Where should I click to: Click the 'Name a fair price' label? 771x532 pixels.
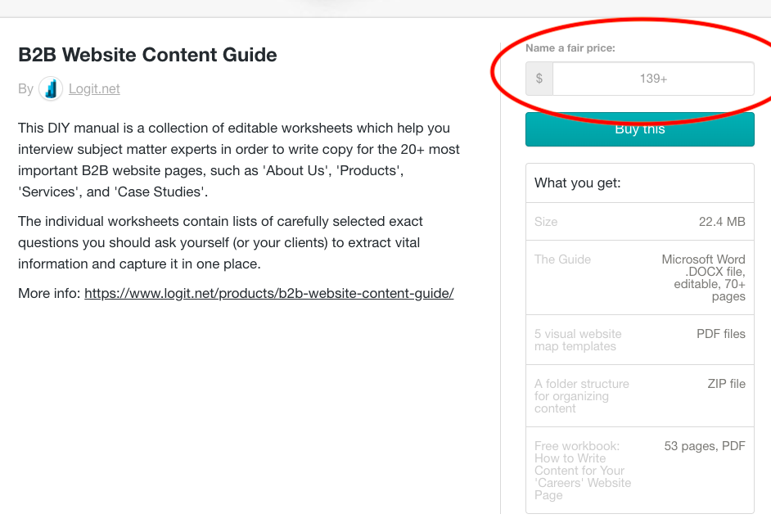click(x=570, y=48)
